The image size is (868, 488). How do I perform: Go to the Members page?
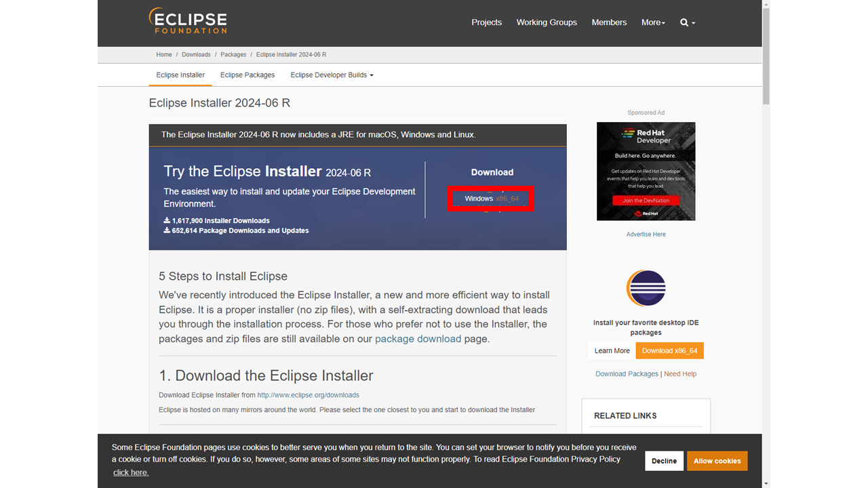[x=609, y=22]
